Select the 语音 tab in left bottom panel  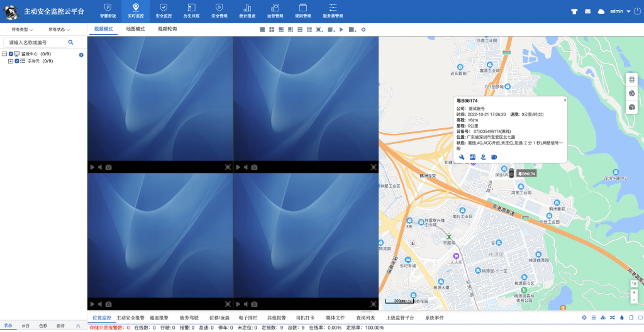pyautogui.click(x=61, y=326)
